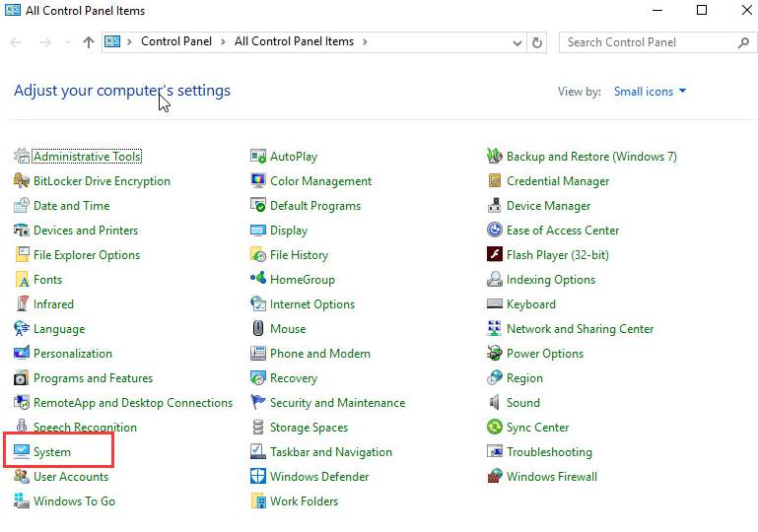Click the search magnifier icon
Image resolution: width=758 pixels, height=532 pixels.
coord(743,43)
